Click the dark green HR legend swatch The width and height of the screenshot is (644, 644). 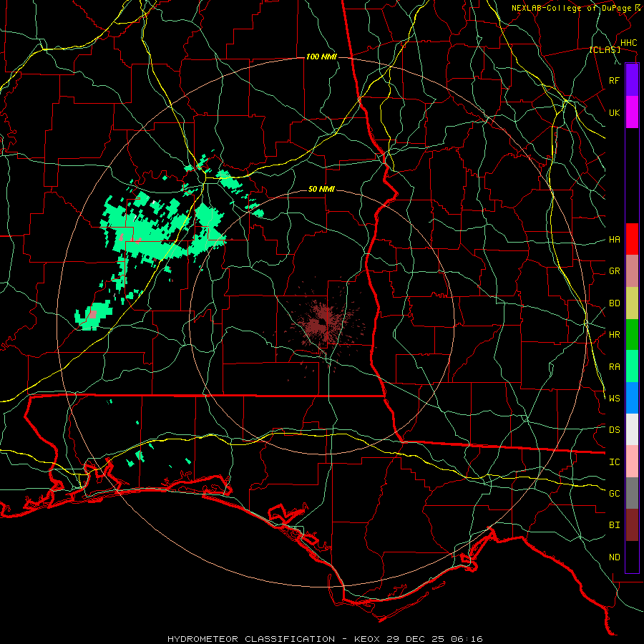click(632, 335)
